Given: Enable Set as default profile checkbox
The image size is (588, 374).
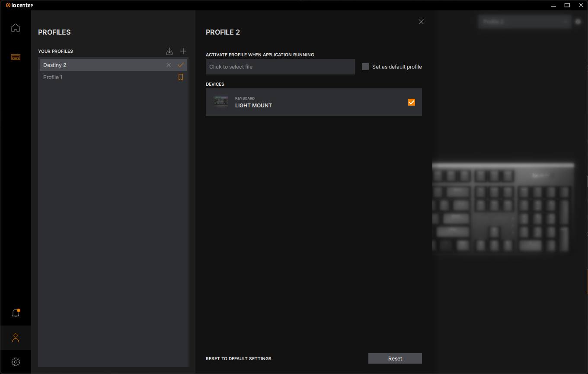Looking at the screenshot, I should [x=365, y=67].
